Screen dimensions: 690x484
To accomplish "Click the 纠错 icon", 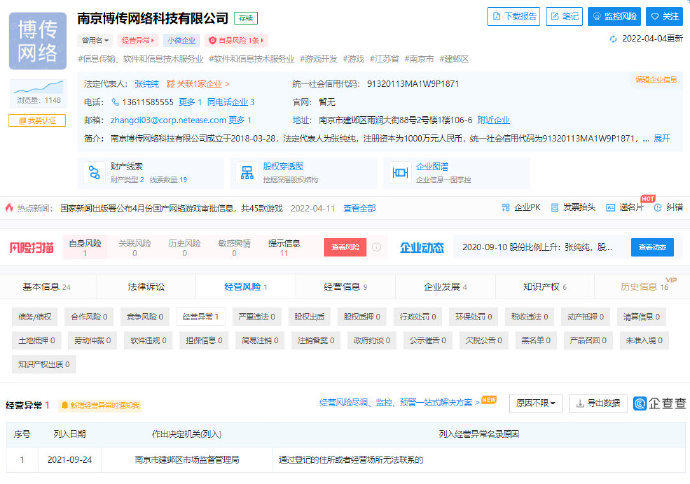I will (657, 208).
